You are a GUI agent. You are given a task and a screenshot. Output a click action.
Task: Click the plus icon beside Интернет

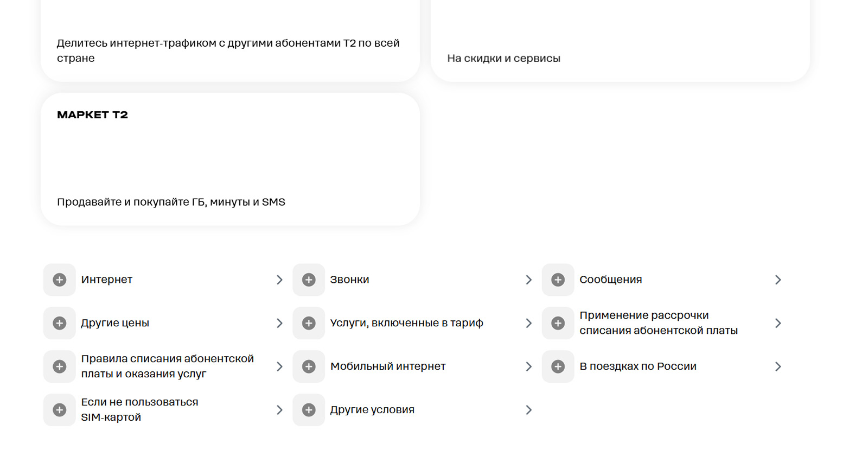tap(60, 280)
